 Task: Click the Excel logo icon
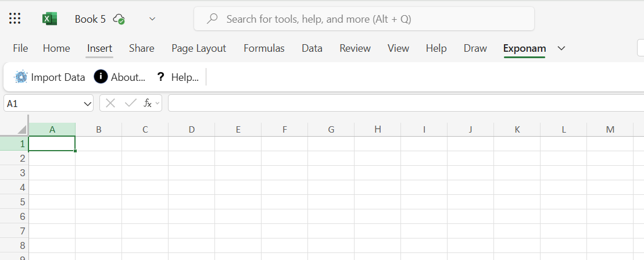pyautogui.click(x=50, y=19)
